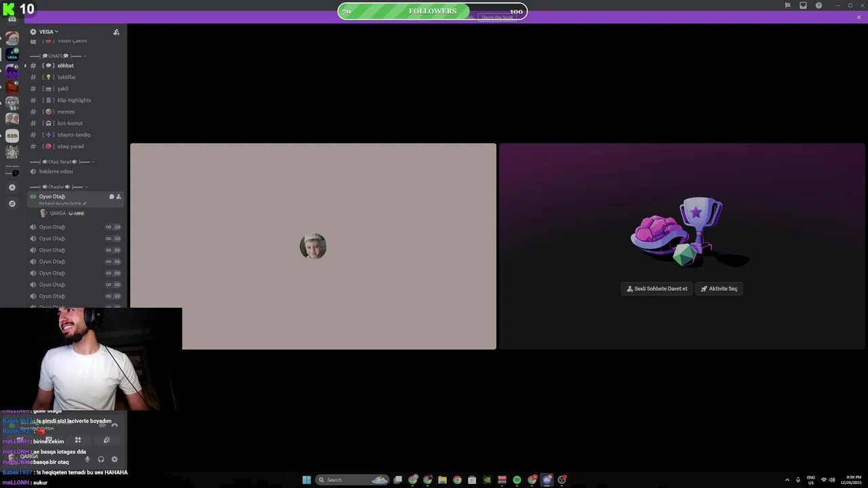Image resolution: width=868 pixels, height=488 pixels.
Task: Select the active Oyun Otağı voice channel
Action: (52, 197)
